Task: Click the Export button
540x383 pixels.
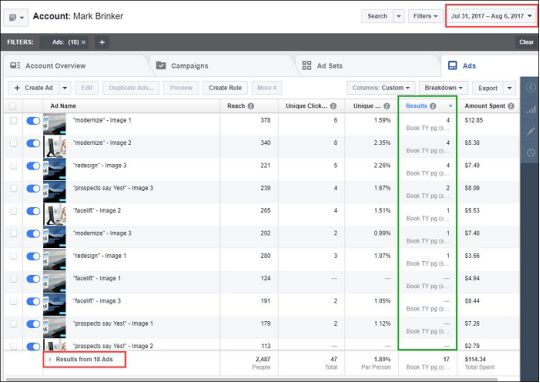Action: click(x=488, y=88)
